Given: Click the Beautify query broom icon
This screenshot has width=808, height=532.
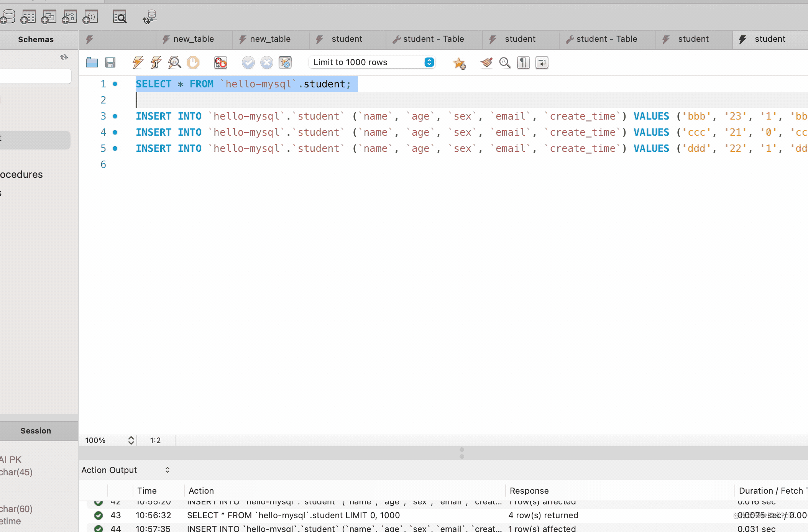Looking at the screenshot, I should 486,62.
